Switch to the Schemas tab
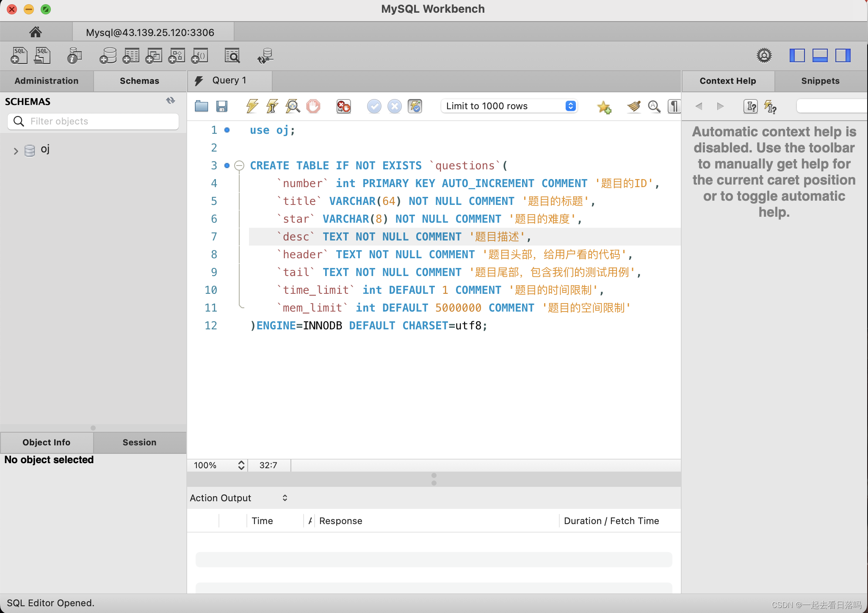Screen dimensions: 868x613 coord(139,81)
